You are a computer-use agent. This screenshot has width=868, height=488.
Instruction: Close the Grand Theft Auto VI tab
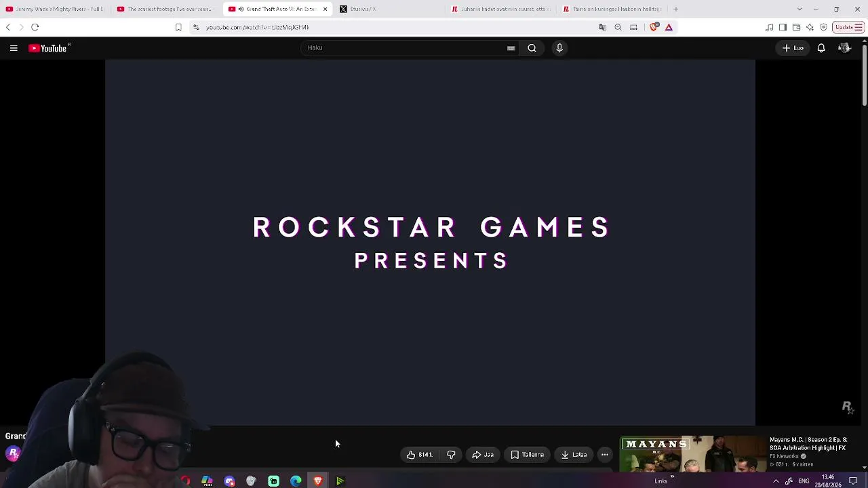(325, 9)
